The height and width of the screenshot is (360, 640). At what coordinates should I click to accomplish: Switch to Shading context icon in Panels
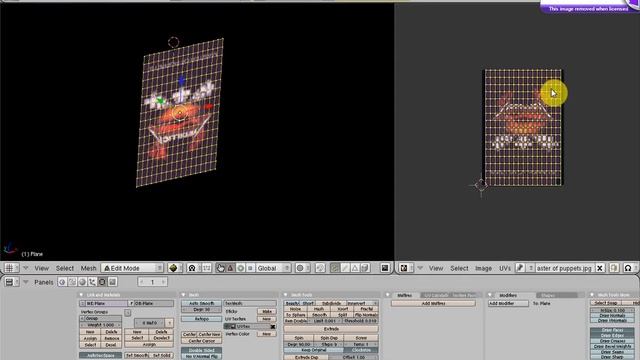pyautogui.click(x=82, y=282)
